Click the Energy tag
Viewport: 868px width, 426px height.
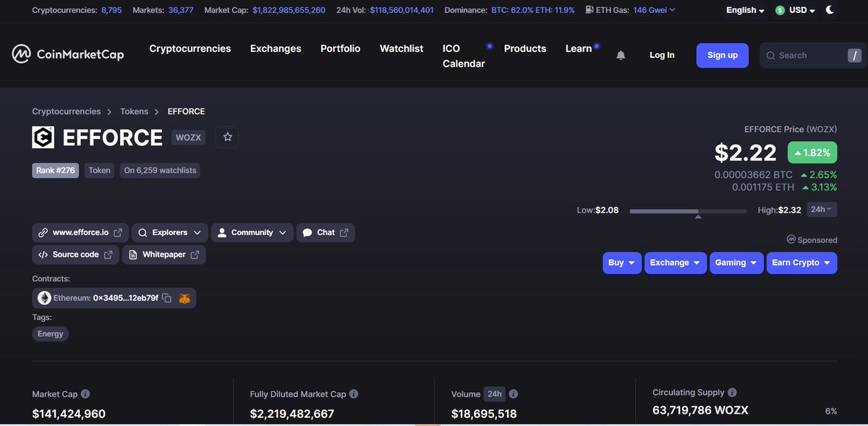[51, 333]
